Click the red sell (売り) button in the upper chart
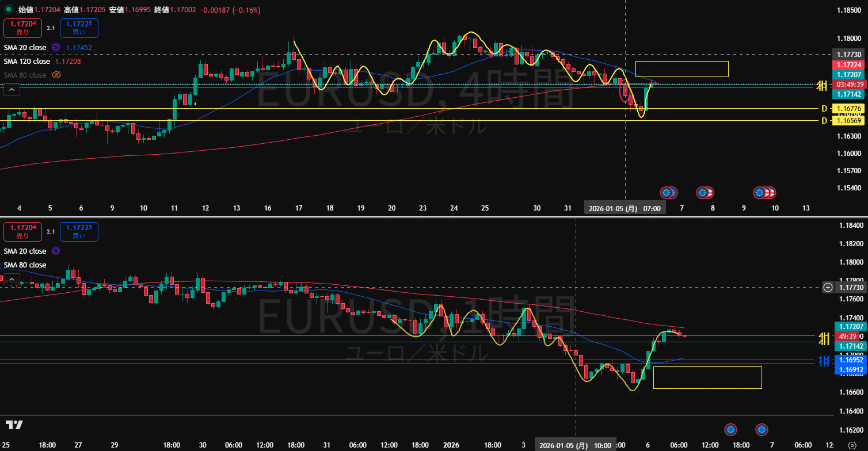The height and width of the screenshot is (451, 868). 22,28
